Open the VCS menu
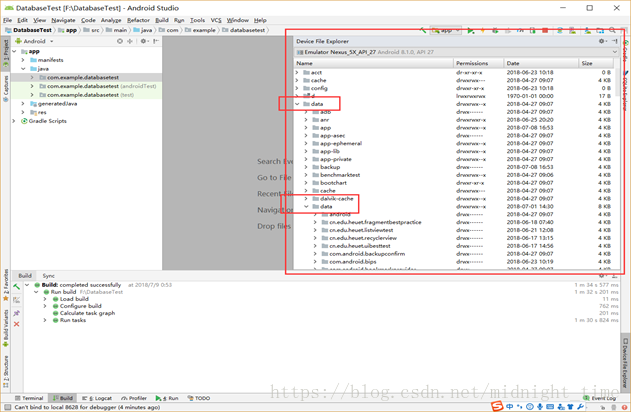This screenshot has width=631, height=412. point(216,20)
